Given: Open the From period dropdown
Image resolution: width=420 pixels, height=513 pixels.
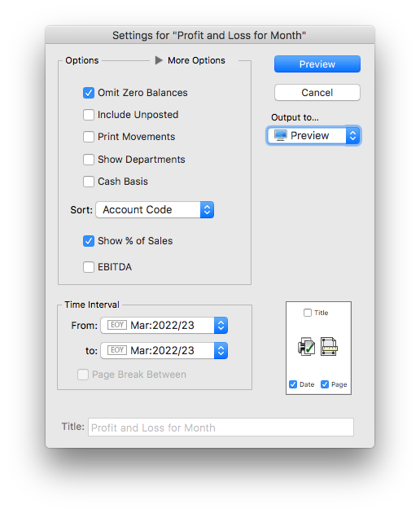Looking at the screenshot, I should click(x=164, y=325).
